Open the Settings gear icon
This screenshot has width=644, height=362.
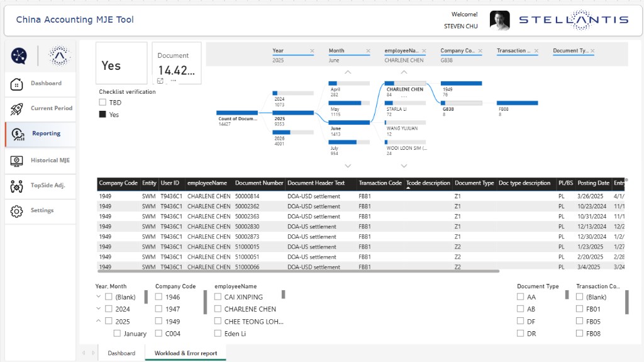click(x=16, y=211)
